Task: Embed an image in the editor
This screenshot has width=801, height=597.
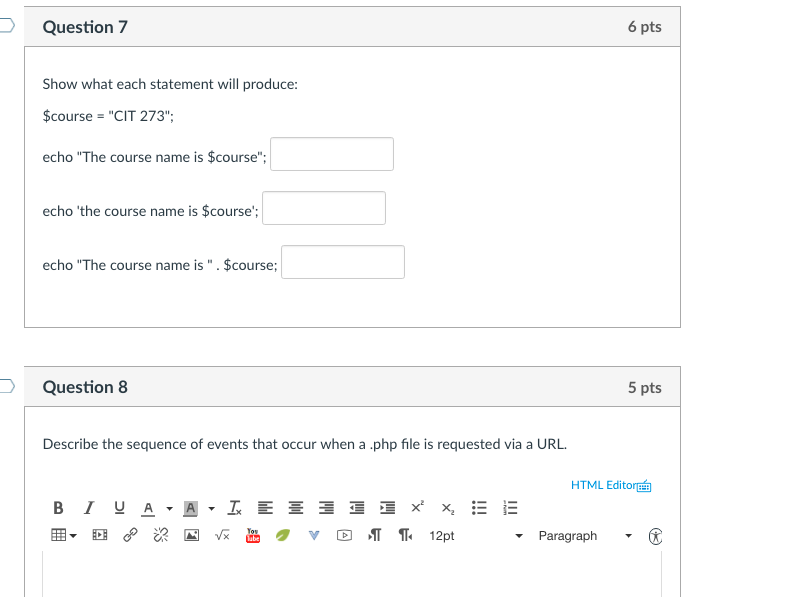Action: [x=192, y=535]
